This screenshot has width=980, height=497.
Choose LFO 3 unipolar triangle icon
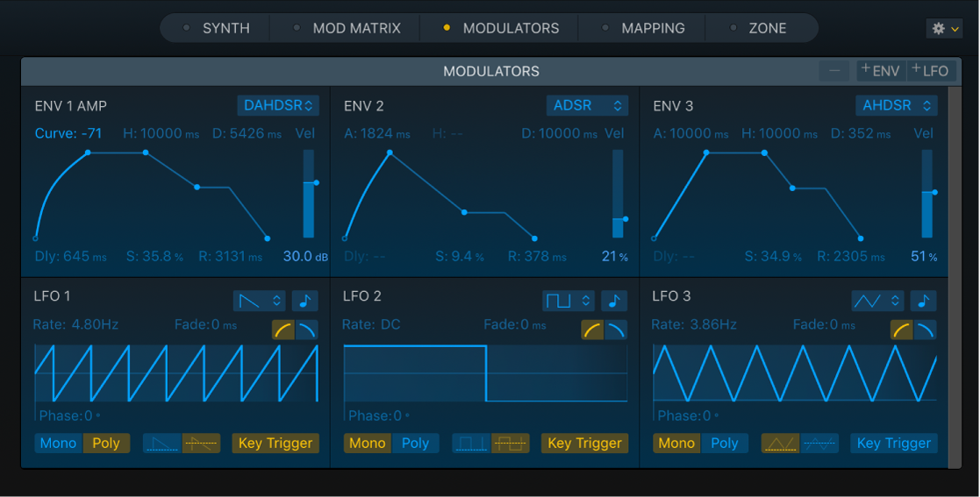click(781, 444)
